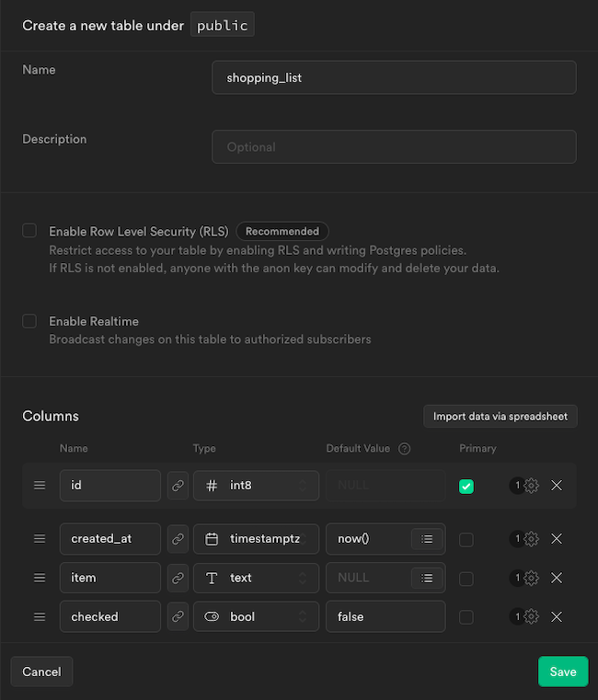Open settings gear for created_at column
Viewport: 598px width, 700px height.
point(531,539)
